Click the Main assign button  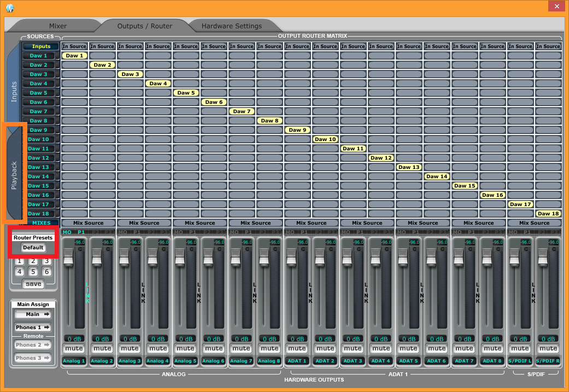tap(33, 314)
